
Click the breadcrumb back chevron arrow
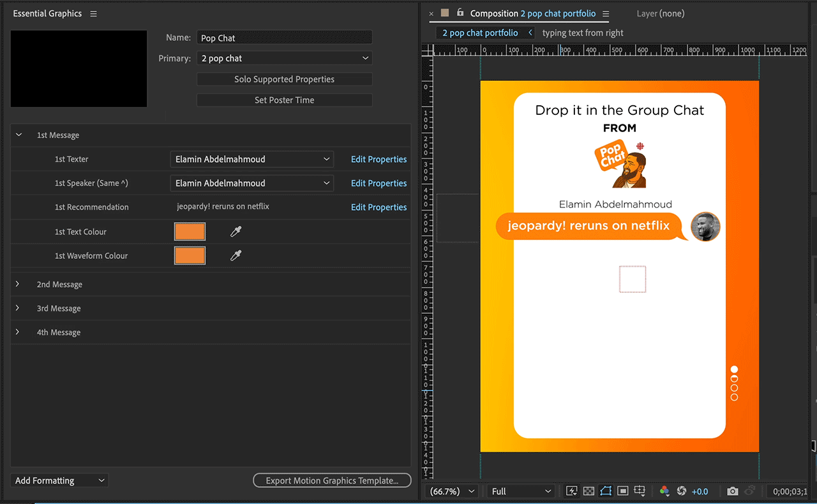pos(530,33)
